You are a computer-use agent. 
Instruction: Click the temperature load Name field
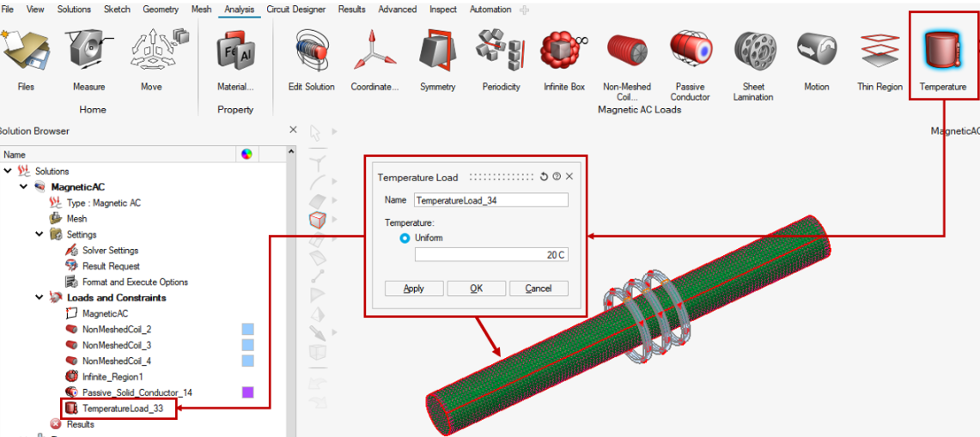(490, 200)
